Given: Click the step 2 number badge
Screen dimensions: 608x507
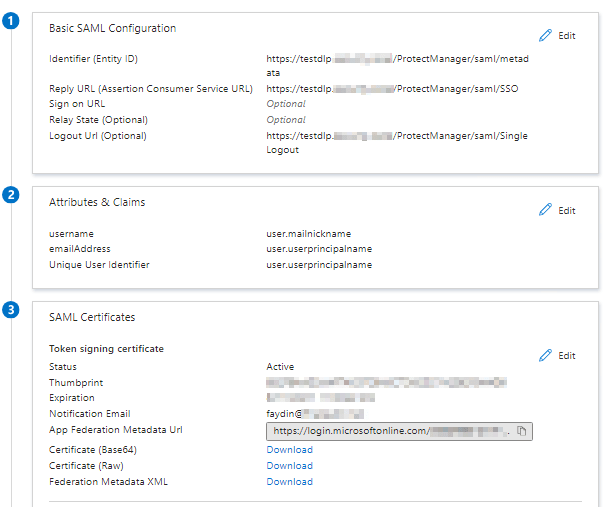Looking at the screenshot, I should tap(10, 194).
